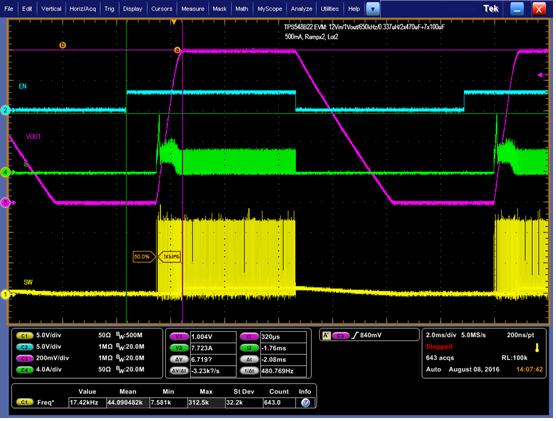Click the channel 4 ground marker
The image size is (556, 421).
point(5,173)
